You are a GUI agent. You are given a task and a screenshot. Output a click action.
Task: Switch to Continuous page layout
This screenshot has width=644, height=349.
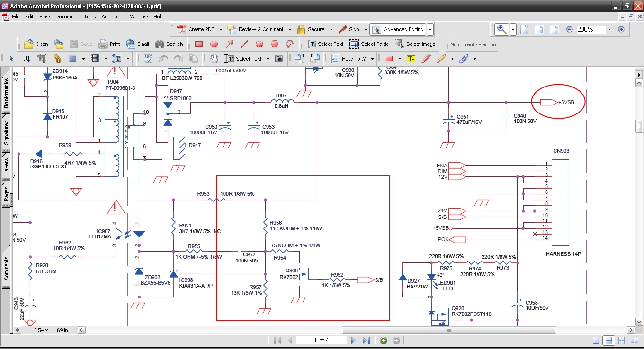point(609,340)
